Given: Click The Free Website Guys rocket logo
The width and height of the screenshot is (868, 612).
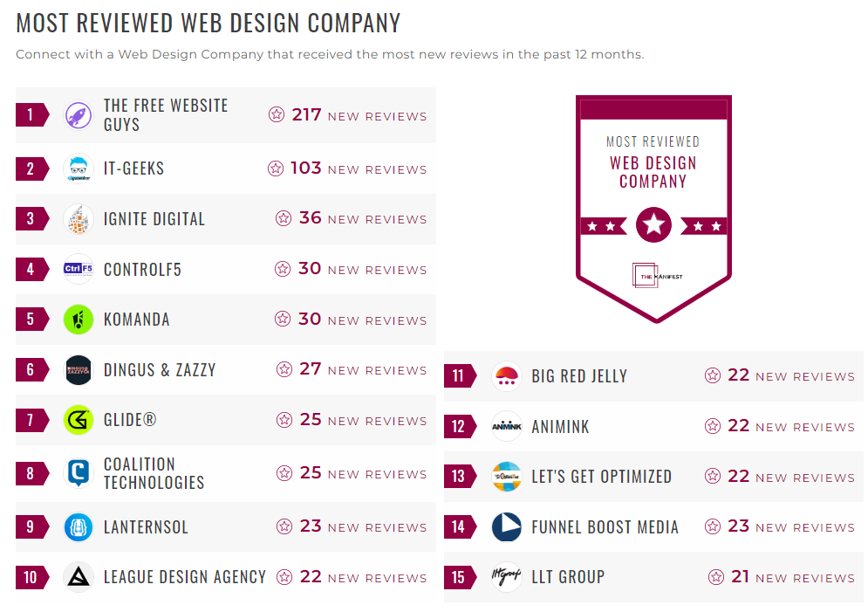Looking at the screenshot, I should pyautogui.click(x=78, y=114).
